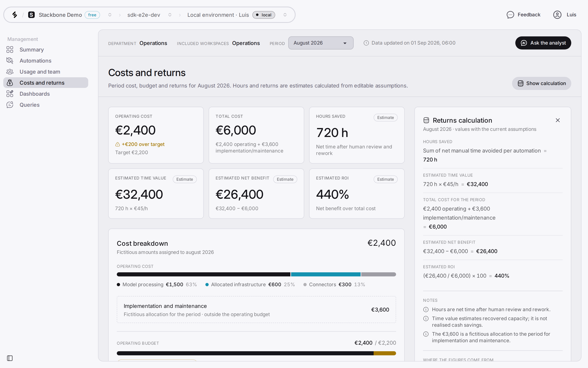The image size is (588, 368).
Task: Click the Ask the analyst button
Action: 543,43
